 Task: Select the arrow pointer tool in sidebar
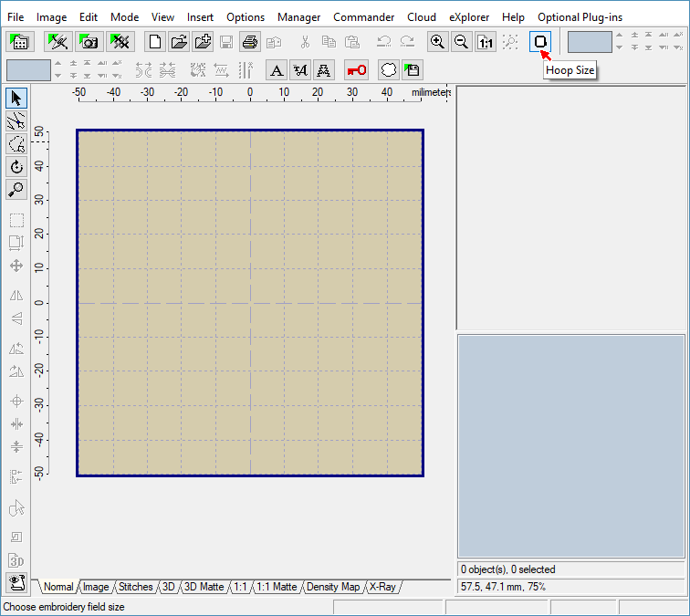click(x=16, y=98)
